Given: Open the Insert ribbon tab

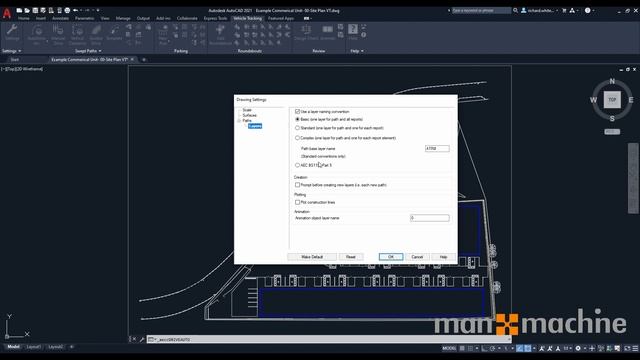Looking at the screenshot, I should [41, 18].
